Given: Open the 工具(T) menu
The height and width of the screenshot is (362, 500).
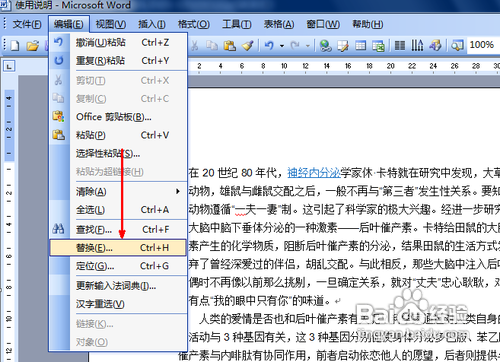Looking at the screenshot, I should [237, 24].
